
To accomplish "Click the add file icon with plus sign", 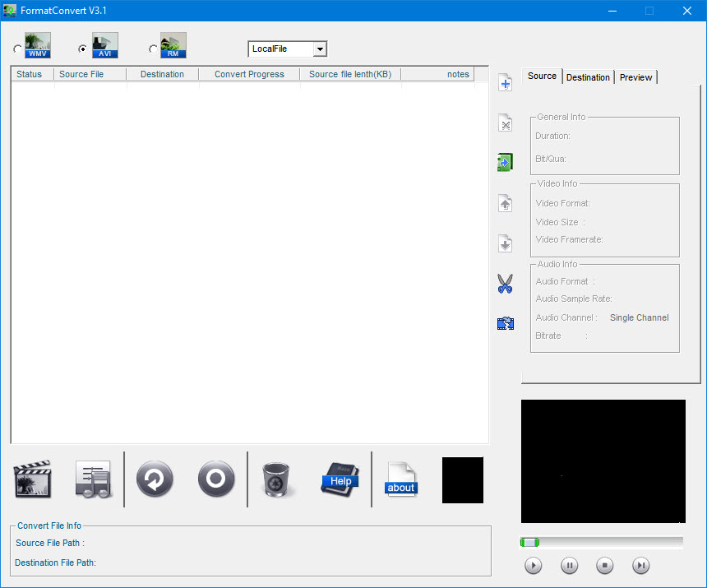I will click(x=506, y=83).
